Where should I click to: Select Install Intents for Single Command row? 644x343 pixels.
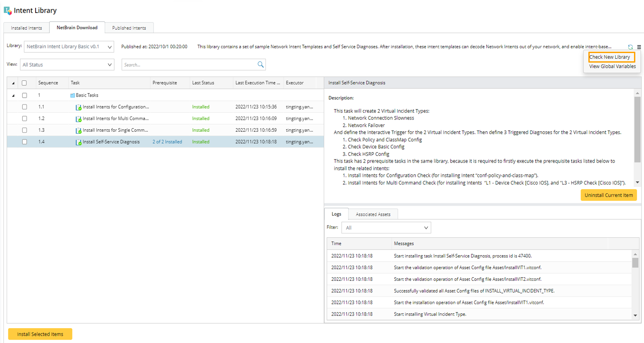[x=165, y=130]
